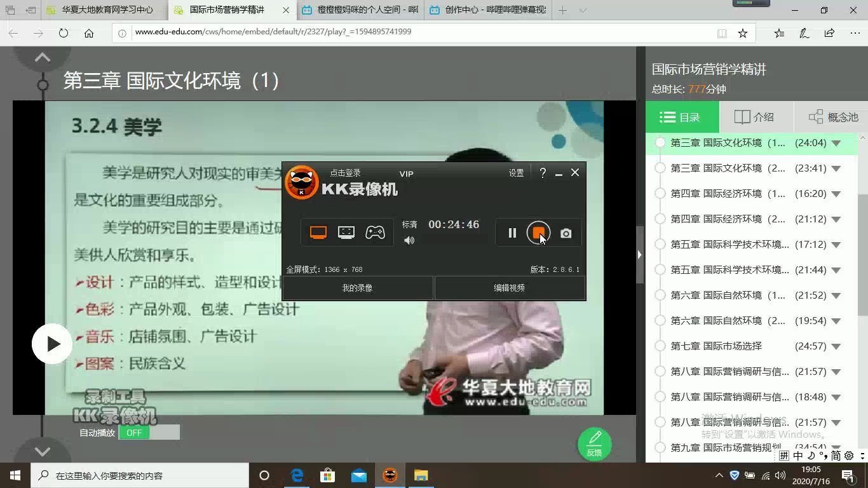This screenshot has width=868, height=488.
Task: Select game recording gamepad icon
Action: tap(375, 233)
